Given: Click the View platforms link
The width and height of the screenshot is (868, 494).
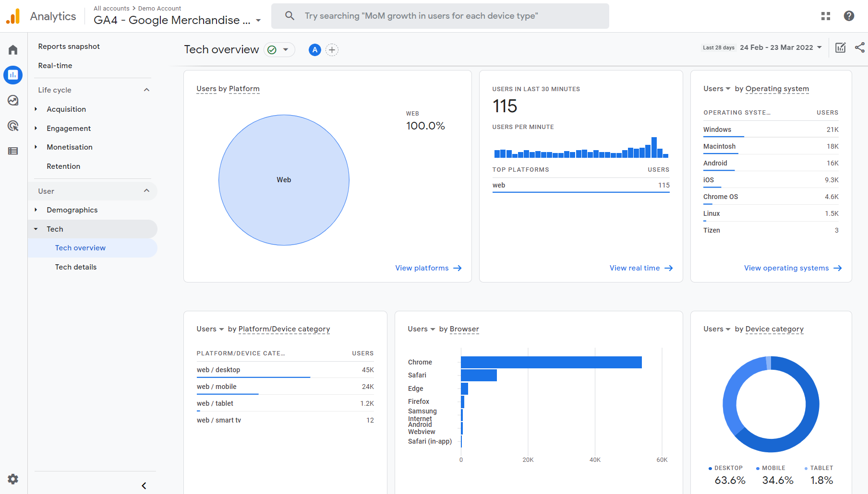Looking at the screenshot, I should point(422,268).
